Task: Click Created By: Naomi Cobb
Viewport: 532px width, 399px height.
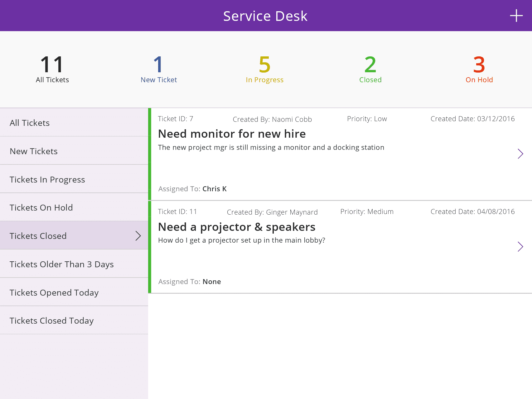Action: coord(272,119)
